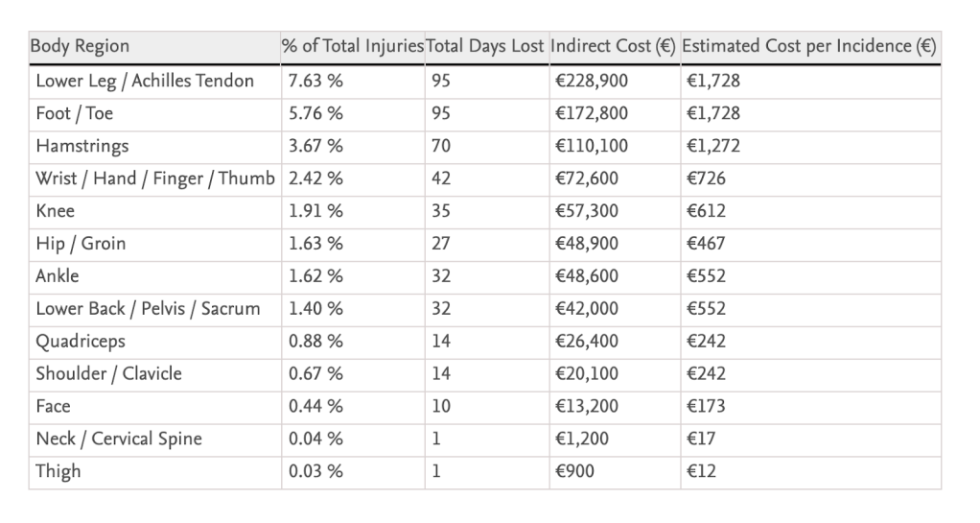Select the 7.63 % injuries cell
Screen dimensions: 980x523
coord(315,81)
